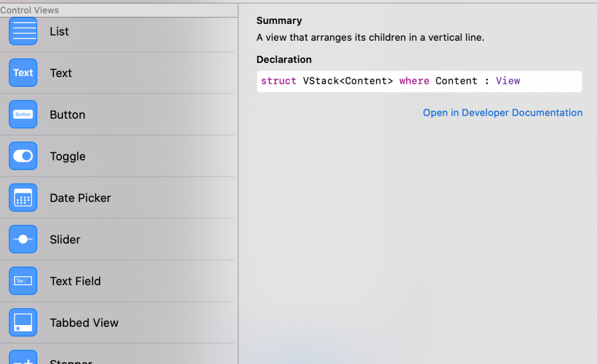Image resolution: width=597 pixels, height=364 pixels.
Task: Choose the Text Field row label
Action: [x=75, y=281]
